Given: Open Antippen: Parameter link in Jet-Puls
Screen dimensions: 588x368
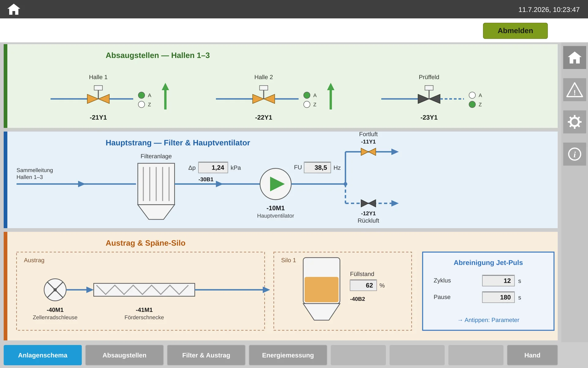Looking at the screenshot, I should [x=488, y=320].
